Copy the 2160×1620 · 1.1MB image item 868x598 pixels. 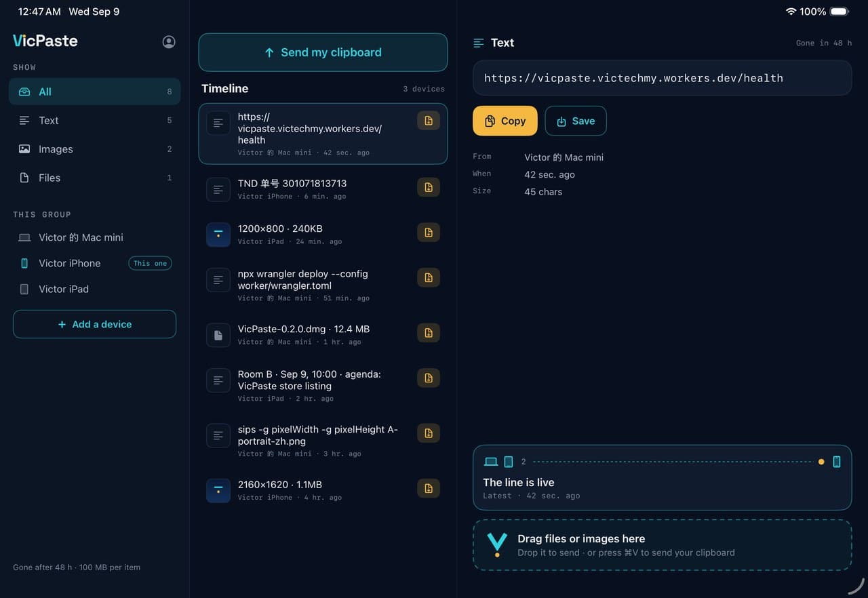429,488
